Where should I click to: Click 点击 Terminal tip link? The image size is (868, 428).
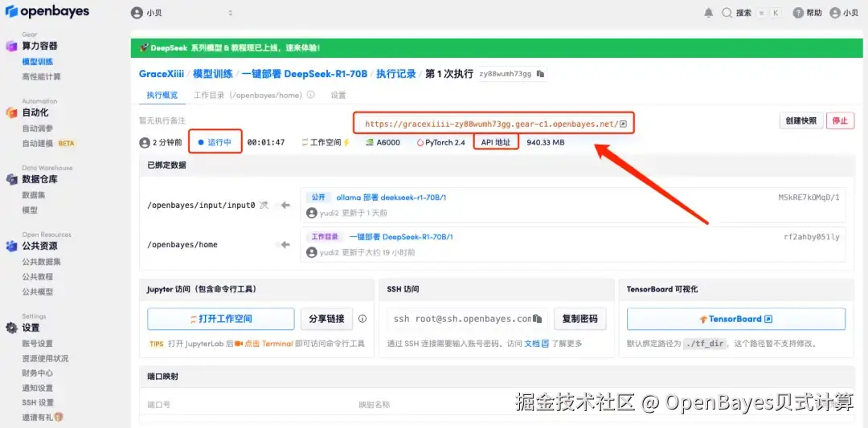(x=268, y=344)
